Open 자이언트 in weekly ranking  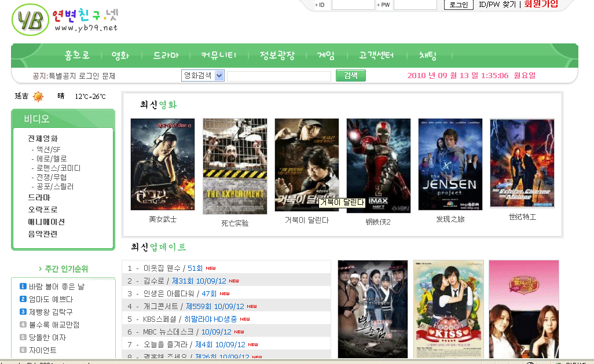tap(43, 350)
